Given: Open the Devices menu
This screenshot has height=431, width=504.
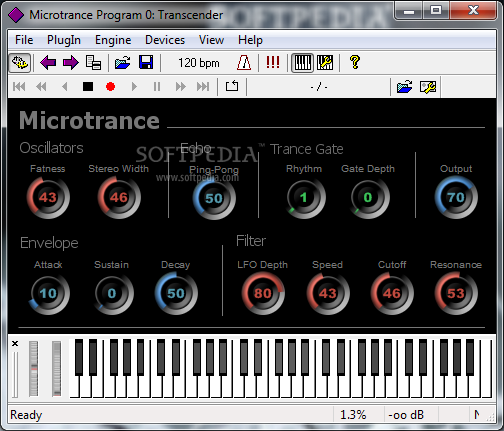Looking at the screenshot, I should 165,40.
